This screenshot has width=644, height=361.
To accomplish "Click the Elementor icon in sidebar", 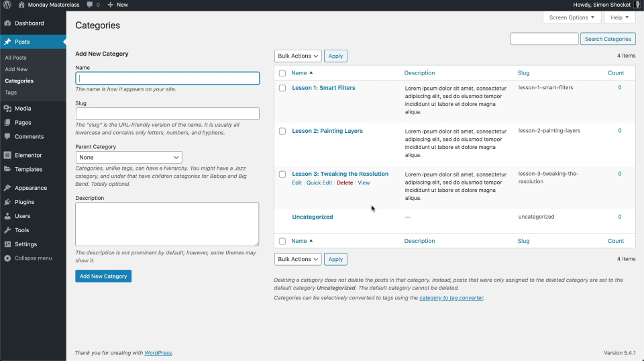I will coord(7,155).
